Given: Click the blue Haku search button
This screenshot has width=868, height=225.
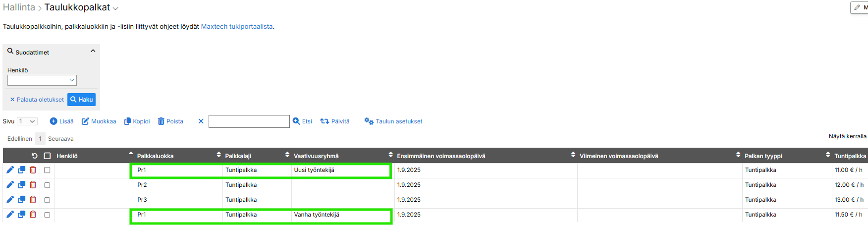Looking at the screenshot, I should [x=81, y=100].
